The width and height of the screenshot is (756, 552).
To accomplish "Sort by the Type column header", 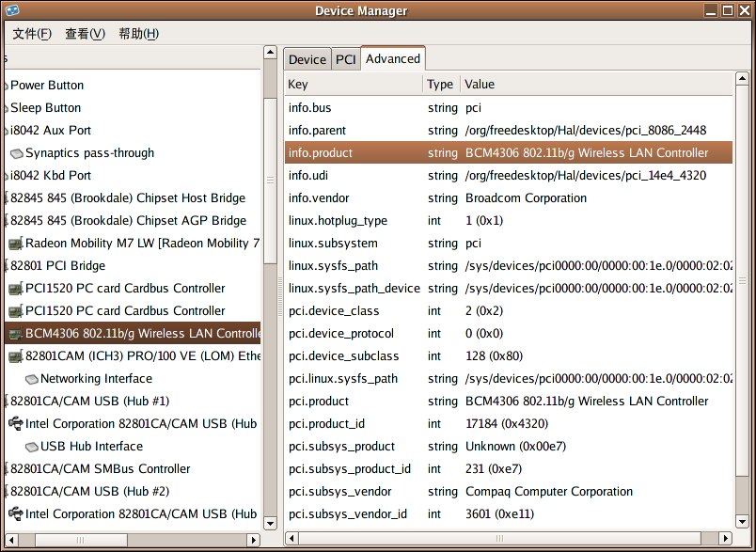I will pos(442,85).
